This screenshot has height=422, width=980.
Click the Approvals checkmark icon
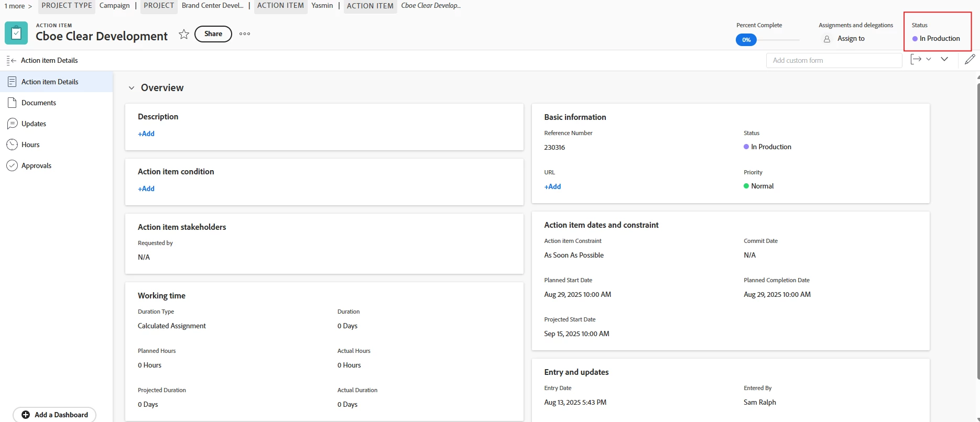coord(12,165)
